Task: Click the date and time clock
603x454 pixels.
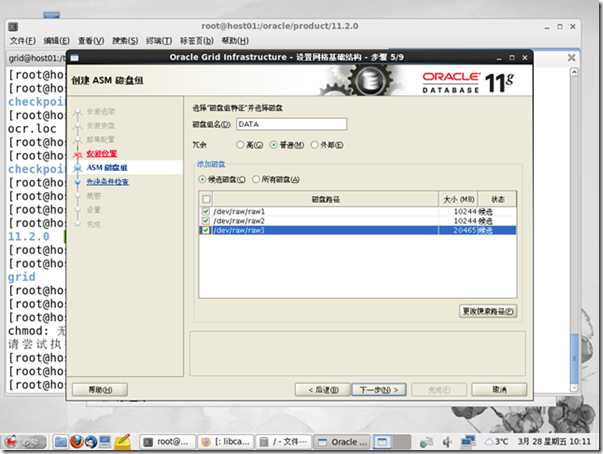Action: (554, 442)
